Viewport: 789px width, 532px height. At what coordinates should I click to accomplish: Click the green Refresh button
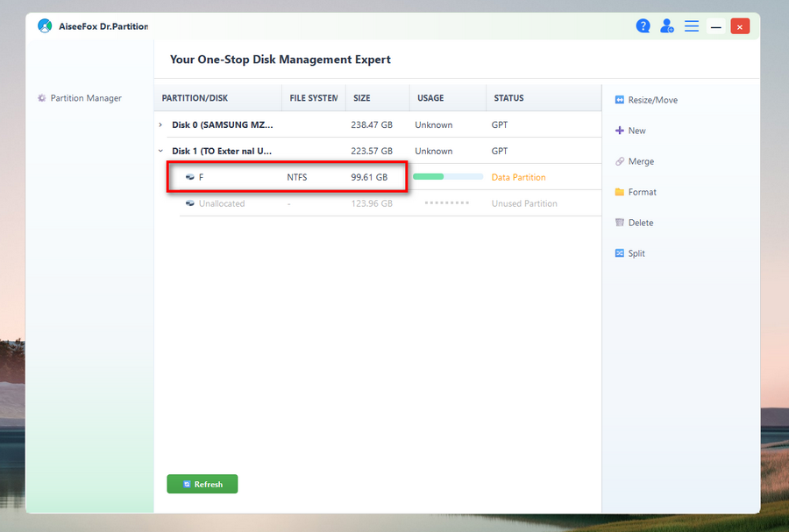[x=203, y=484]
